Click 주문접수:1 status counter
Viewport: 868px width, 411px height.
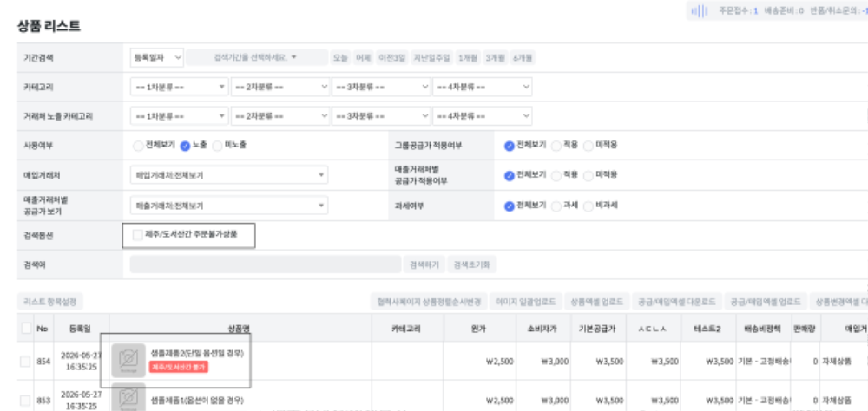coord(738,10)
